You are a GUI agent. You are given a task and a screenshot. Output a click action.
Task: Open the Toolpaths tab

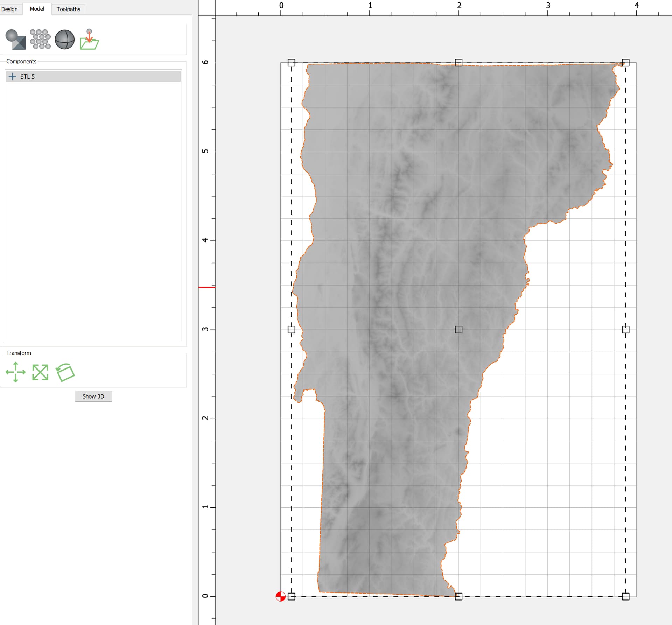(68, 9)
